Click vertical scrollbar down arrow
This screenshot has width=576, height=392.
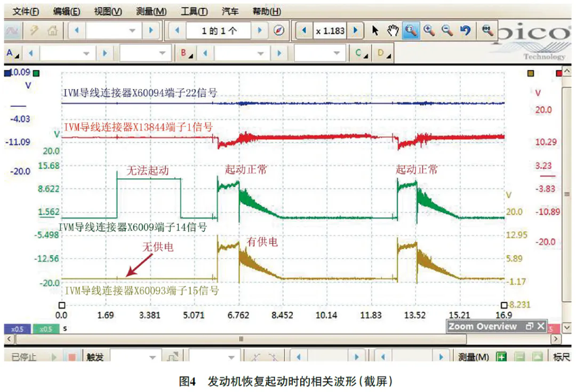click(x=567, y=327)
